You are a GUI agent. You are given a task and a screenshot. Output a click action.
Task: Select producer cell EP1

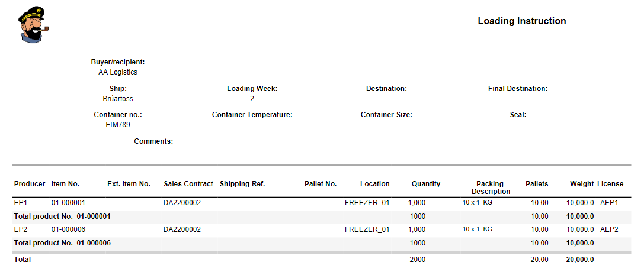(x=21, y=203)
